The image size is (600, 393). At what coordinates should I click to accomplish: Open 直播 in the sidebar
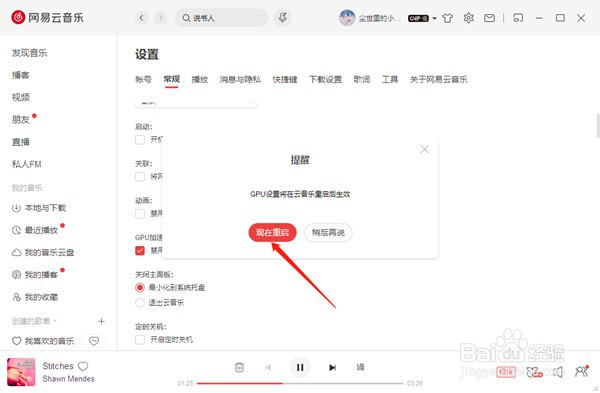coord(21,142)
